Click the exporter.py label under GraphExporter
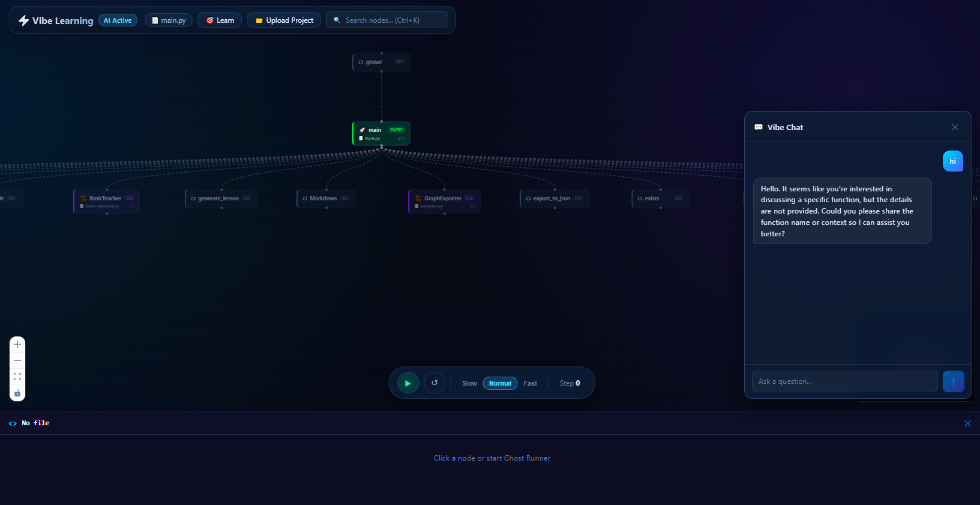 tap(431, 206)
